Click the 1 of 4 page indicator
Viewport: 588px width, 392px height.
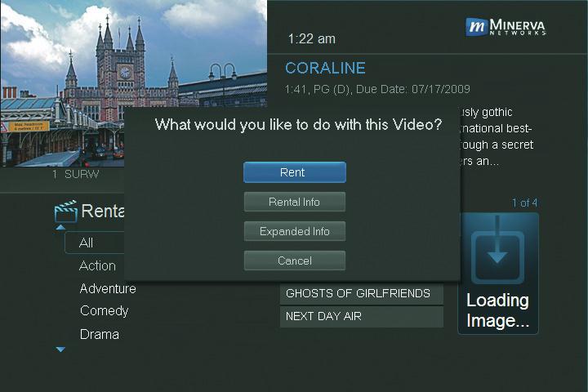(x=524, y=203)
